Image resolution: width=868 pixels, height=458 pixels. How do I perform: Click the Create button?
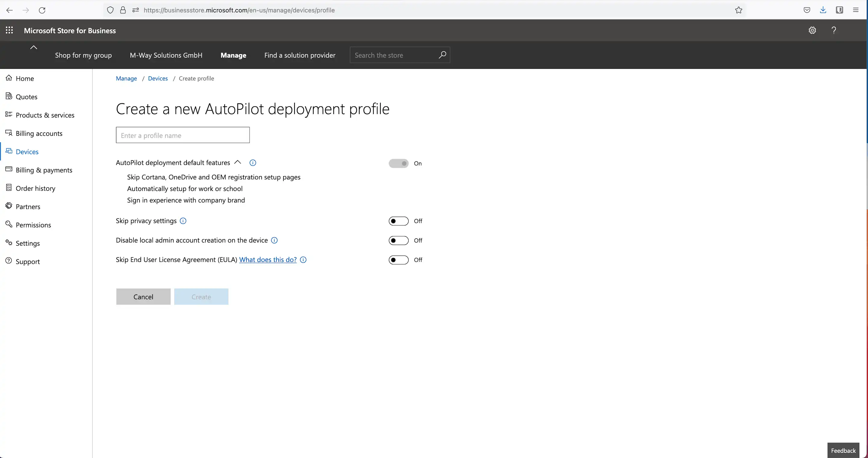tap(201, 297)
